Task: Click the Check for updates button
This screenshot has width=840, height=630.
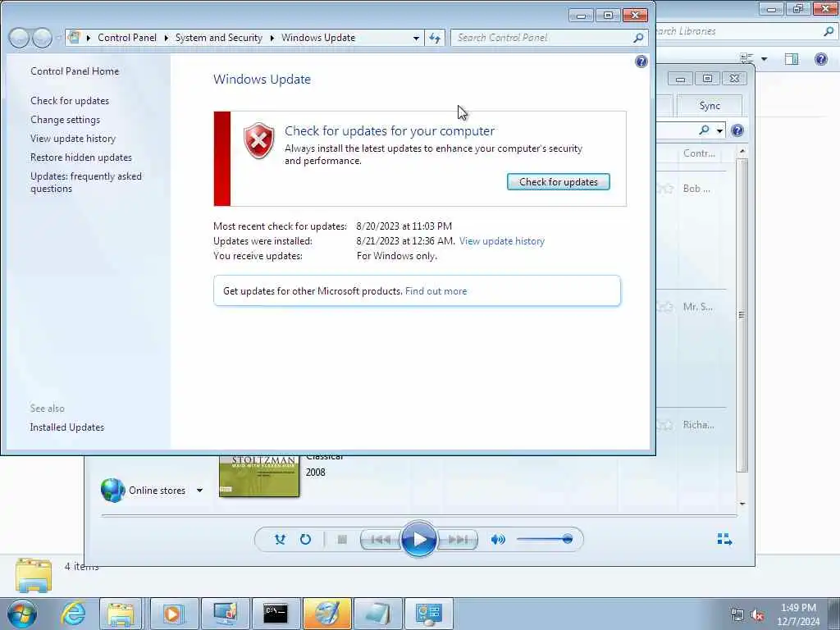Action: [x=558, y=181]
